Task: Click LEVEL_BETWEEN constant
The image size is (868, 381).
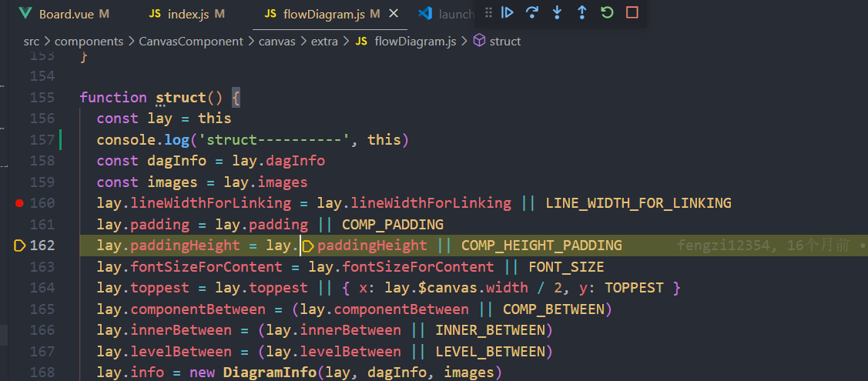Action: 491,352
